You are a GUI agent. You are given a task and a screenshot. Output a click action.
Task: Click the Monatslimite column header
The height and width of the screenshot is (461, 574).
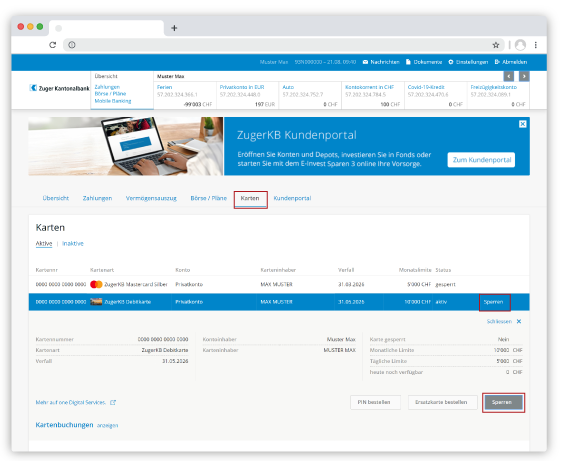pyautogui.click(x=415, y=270)
